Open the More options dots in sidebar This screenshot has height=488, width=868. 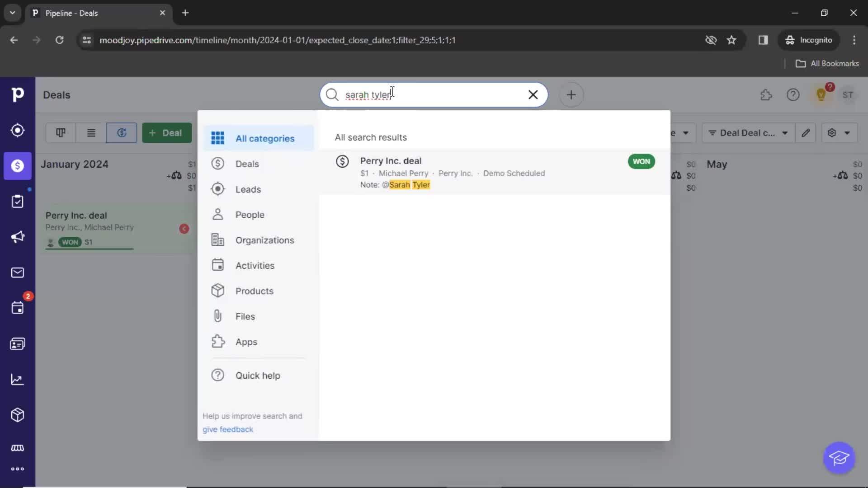tap(18, 469)
